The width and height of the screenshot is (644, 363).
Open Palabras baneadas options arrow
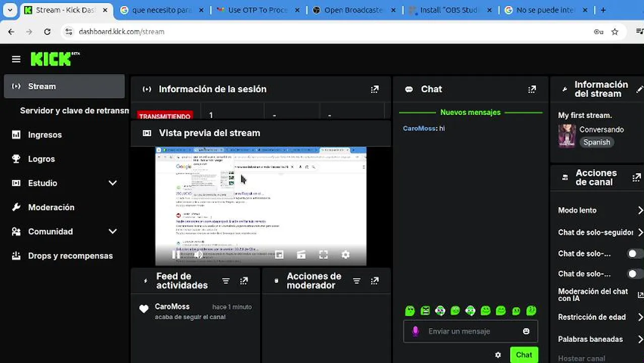[x=640, y=339]
